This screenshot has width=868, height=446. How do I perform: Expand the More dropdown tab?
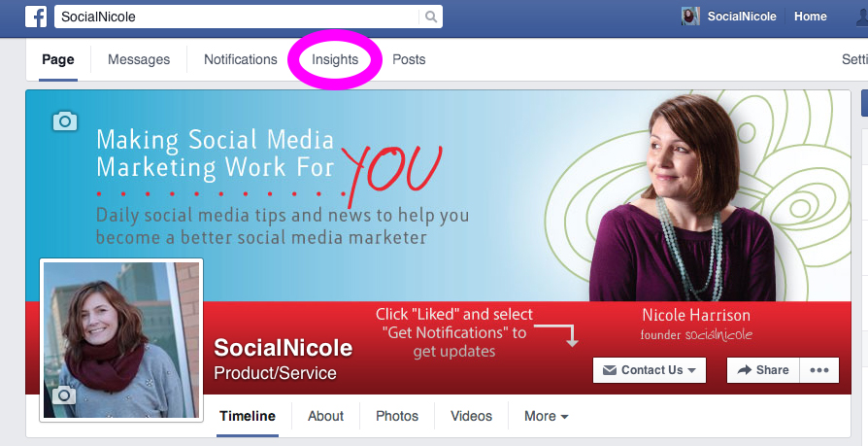(546, 416)
